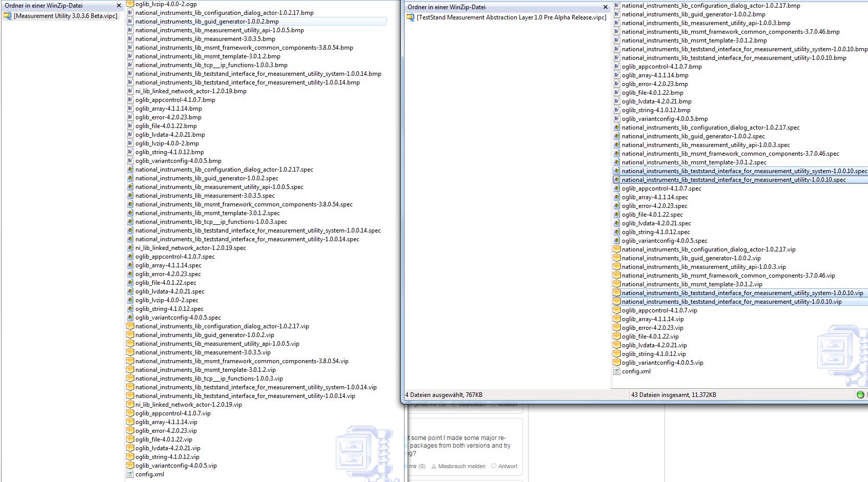Click icon of ni_lib_linked_network_actor-1.2.0.19.vip

point(130,405)
